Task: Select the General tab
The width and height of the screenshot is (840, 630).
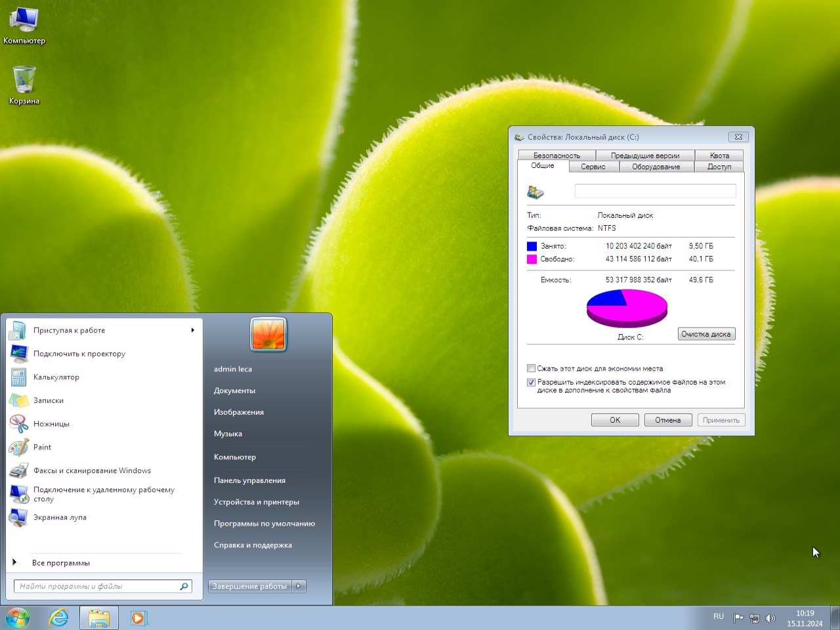Action: point(543,165)
